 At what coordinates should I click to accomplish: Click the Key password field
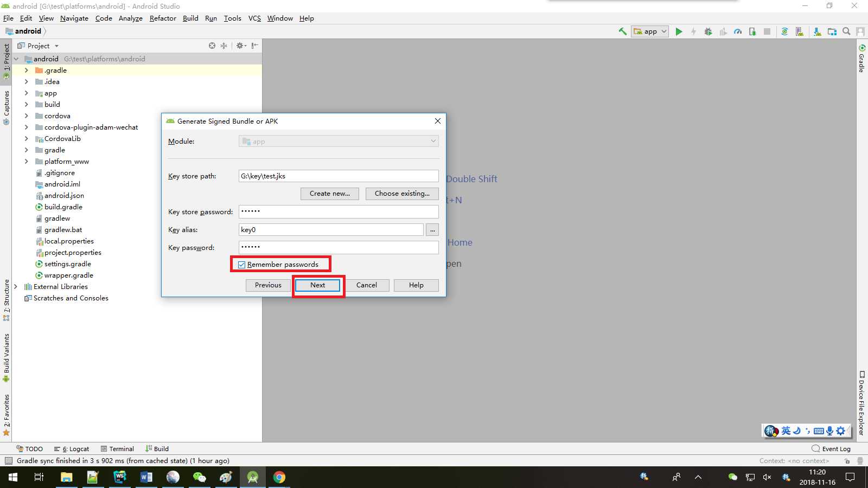[x=339, y=247]
